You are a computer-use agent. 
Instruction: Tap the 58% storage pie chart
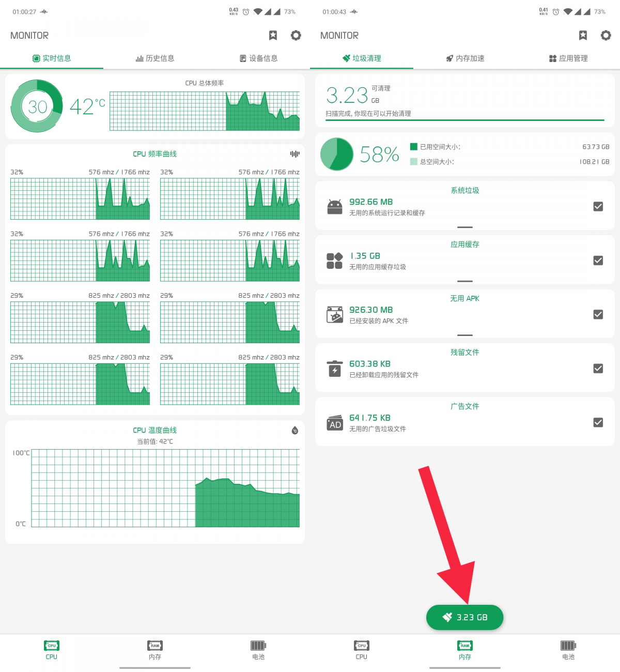[337, 154]
